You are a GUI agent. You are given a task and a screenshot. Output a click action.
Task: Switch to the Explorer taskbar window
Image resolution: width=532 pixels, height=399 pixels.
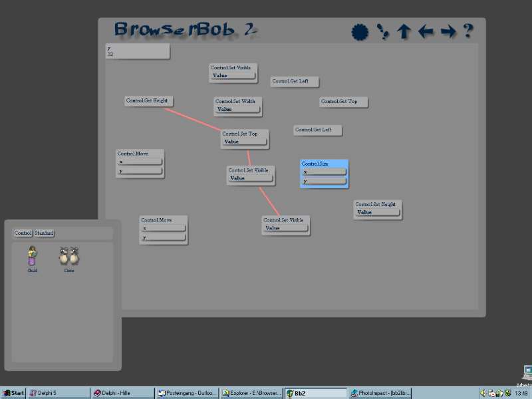(251, 393)
